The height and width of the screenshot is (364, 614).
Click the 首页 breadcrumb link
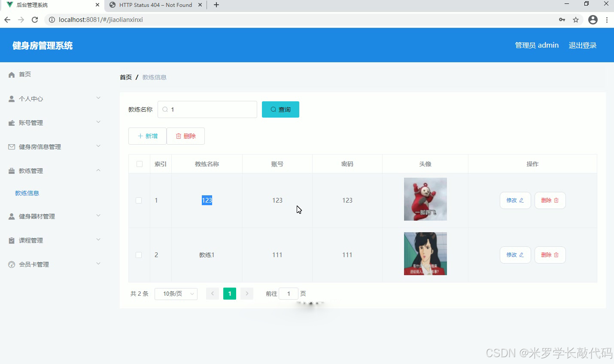coord(125,77)
